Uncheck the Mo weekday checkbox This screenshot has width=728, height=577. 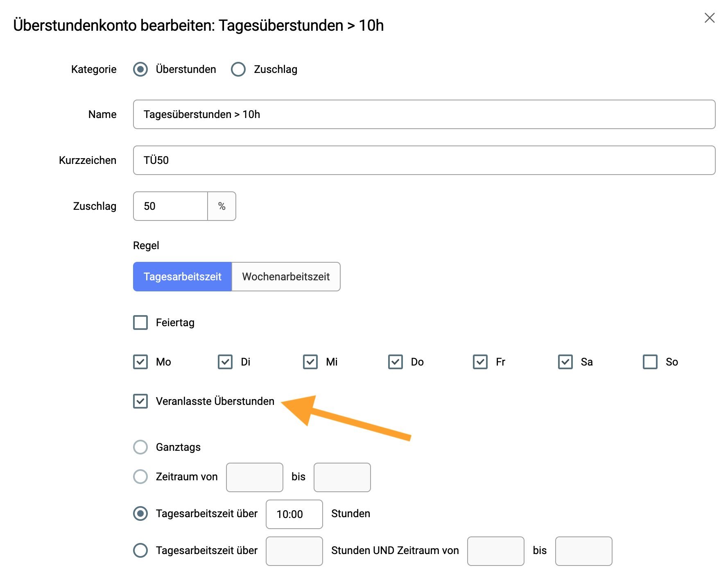pos(140,362)
